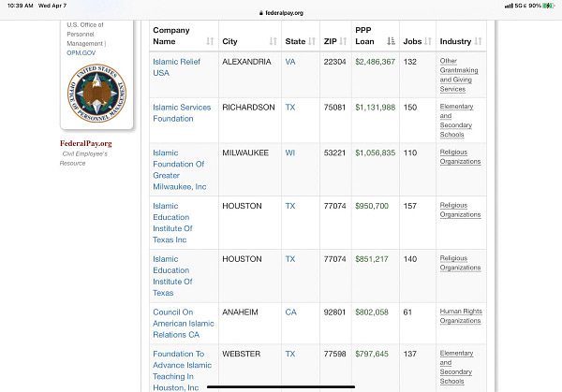Image resolution: width=562 pixels, height=392 pixels.
Task: Tap the cellular signal bars
Action: [x=509, y=6]
